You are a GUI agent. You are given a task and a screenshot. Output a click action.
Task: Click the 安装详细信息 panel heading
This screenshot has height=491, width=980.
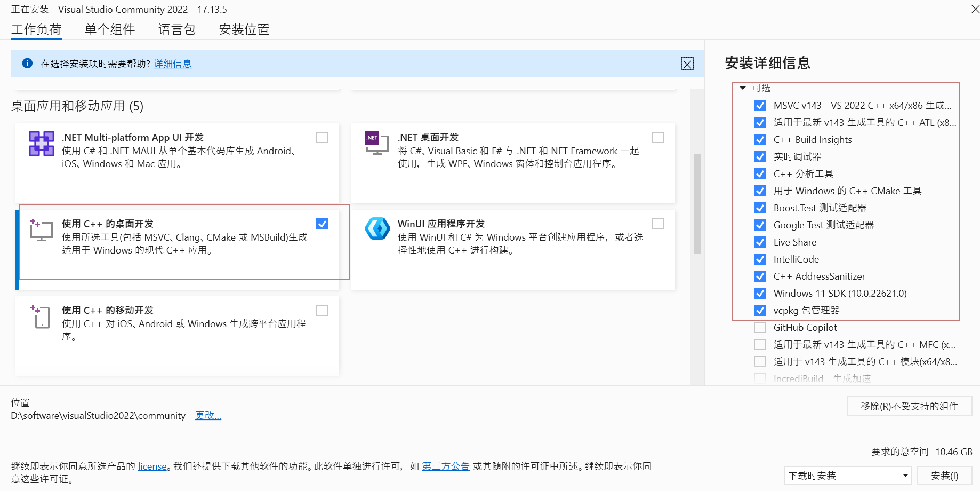(x=768, y=63)
